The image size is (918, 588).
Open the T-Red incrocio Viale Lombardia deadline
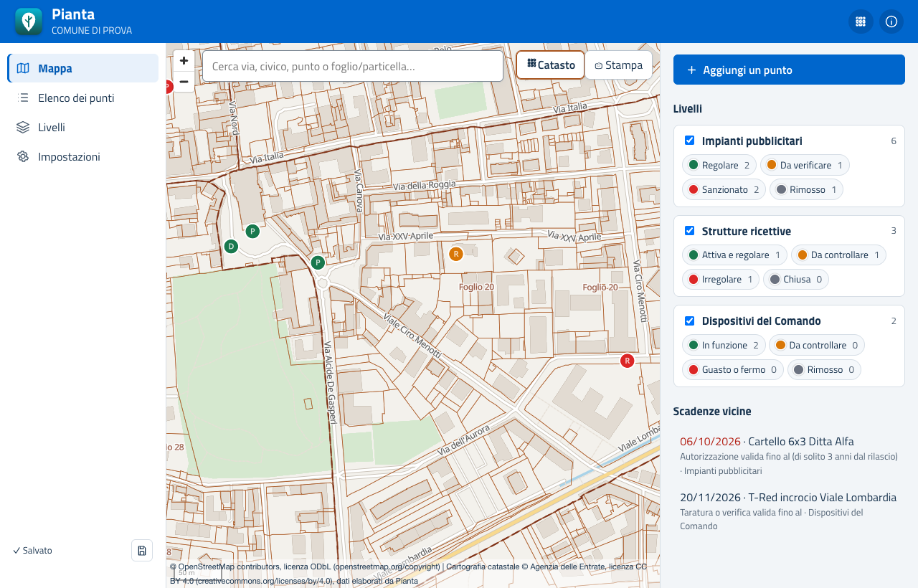click(x=789, y=511)
